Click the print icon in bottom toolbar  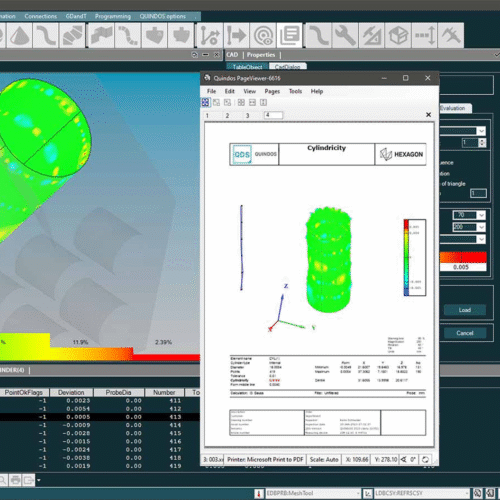pos(15,480)
